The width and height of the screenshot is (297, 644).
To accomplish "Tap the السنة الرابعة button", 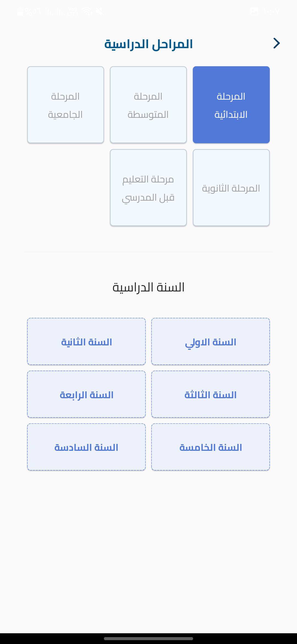I will tap(86, 394).
